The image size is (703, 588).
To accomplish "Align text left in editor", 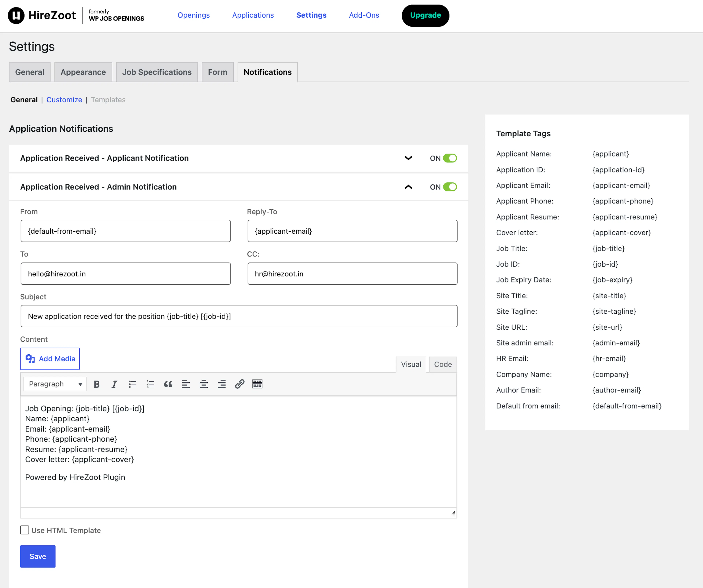I will (186, 384).
